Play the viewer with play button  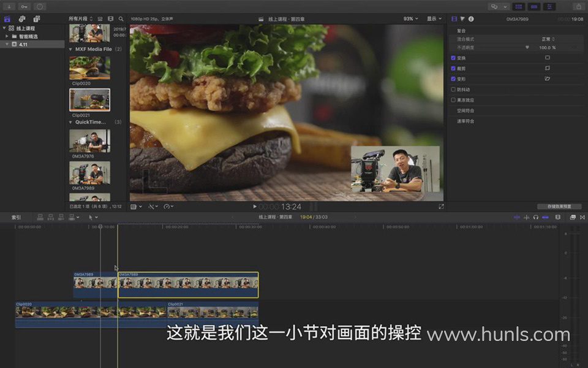tap(255, 207)
